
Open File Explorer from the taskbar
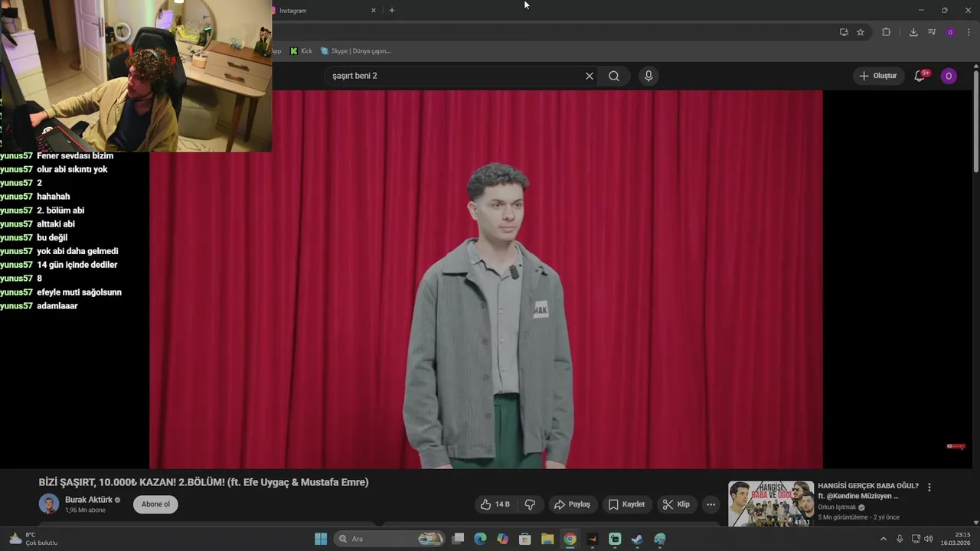(547, 539)
